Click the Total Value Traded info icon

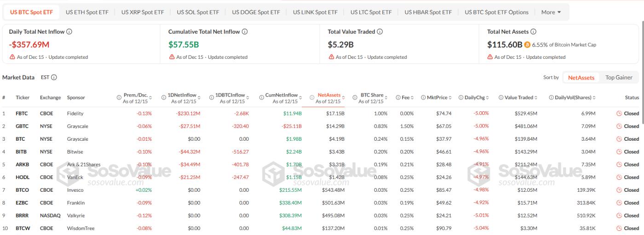click(380, 32)
